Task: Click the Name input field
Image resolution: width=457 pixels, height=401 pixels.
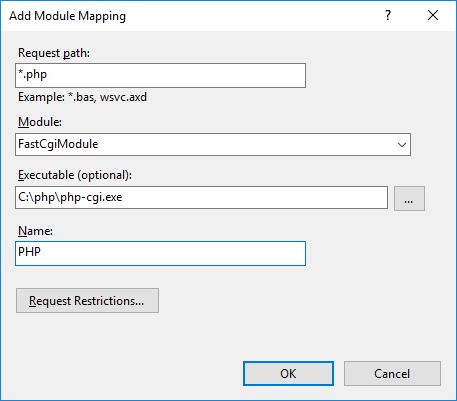Action: click(160, 254)
